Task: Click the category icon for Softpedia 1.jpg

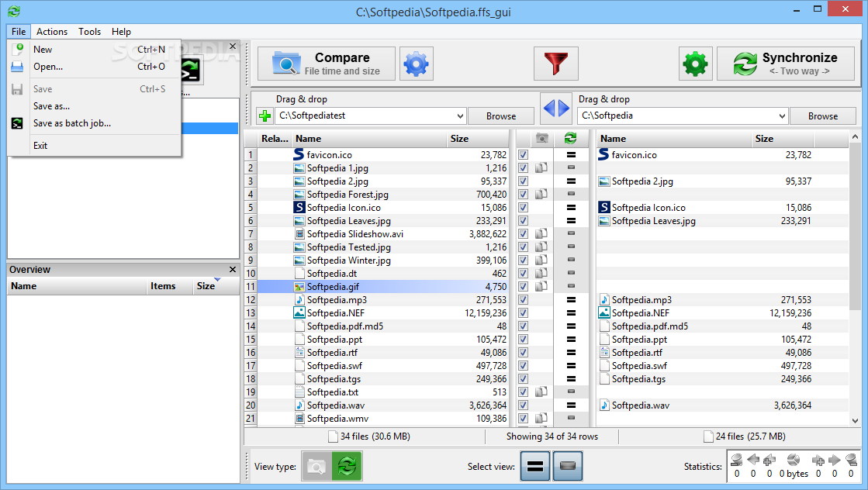Action: click(x=541, y=167)
